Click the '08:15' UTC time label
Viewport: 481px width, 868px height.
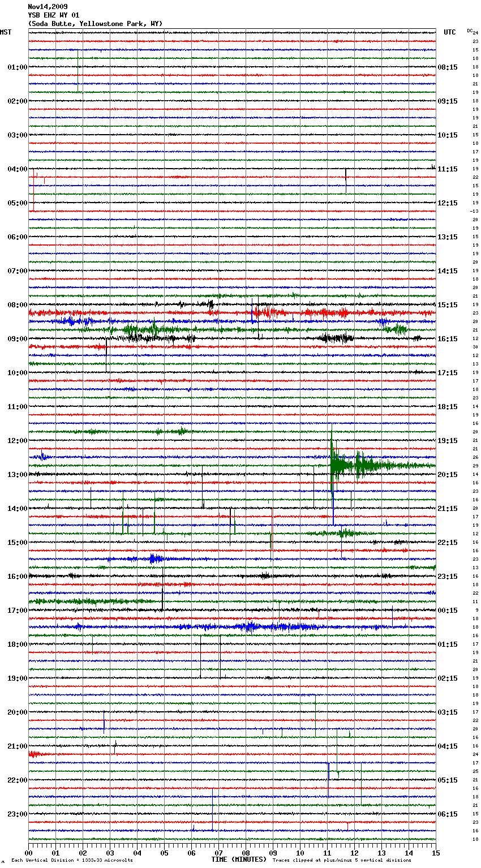(448, 67)
